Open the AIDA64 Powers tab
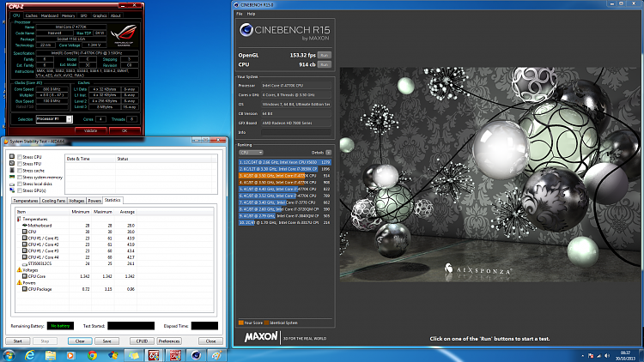Image resolution: width=644 pixels, height=362 pixels. click(x=94, y=201)
